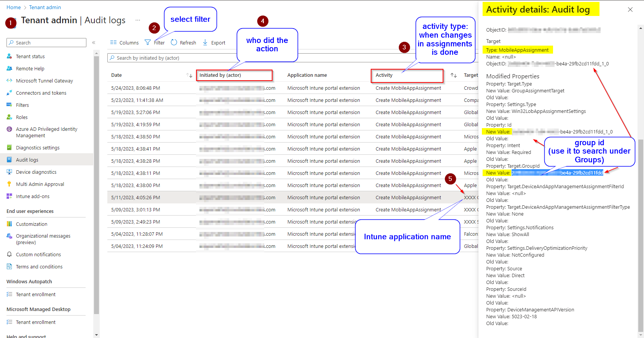Screen dimensions: 644x338
Task: Open the Columns selector icon
Action: (113, 43)
